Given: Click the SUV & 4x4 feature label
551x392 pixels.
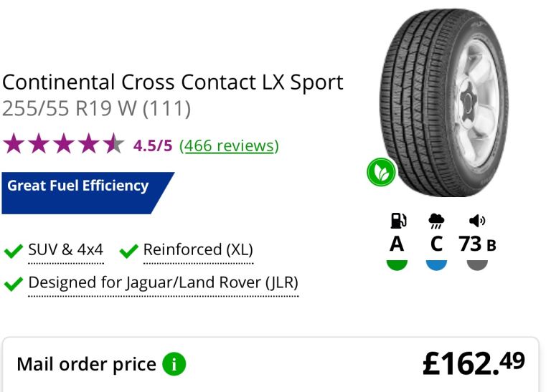Looking at the screenshot, I should [x=65, y=250].
